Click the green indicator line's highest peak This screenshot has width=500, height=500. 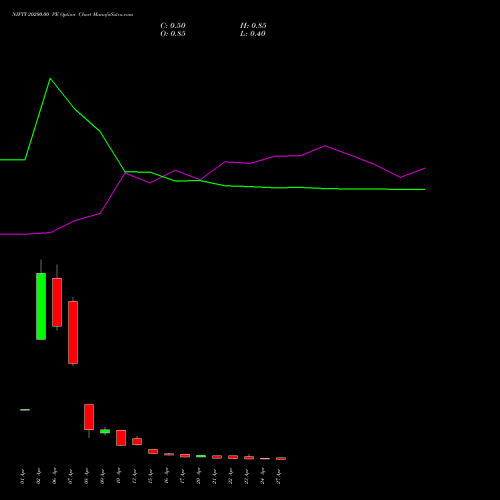pos(50,79)
